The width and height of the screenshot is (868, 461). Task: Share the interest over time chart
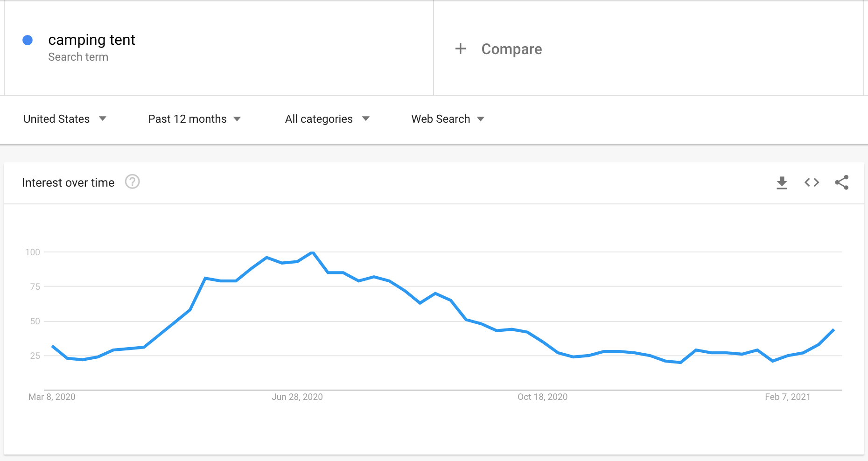[x=841, y=182]
